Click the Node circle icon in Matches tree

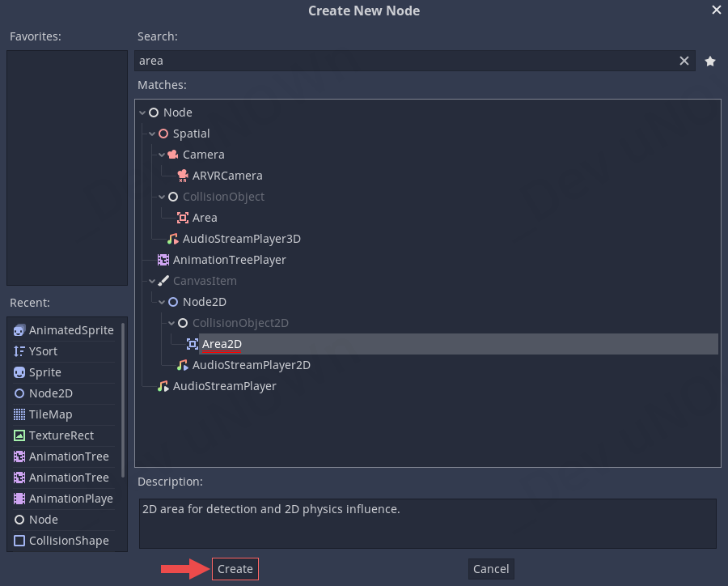click(x=154, y=113)
